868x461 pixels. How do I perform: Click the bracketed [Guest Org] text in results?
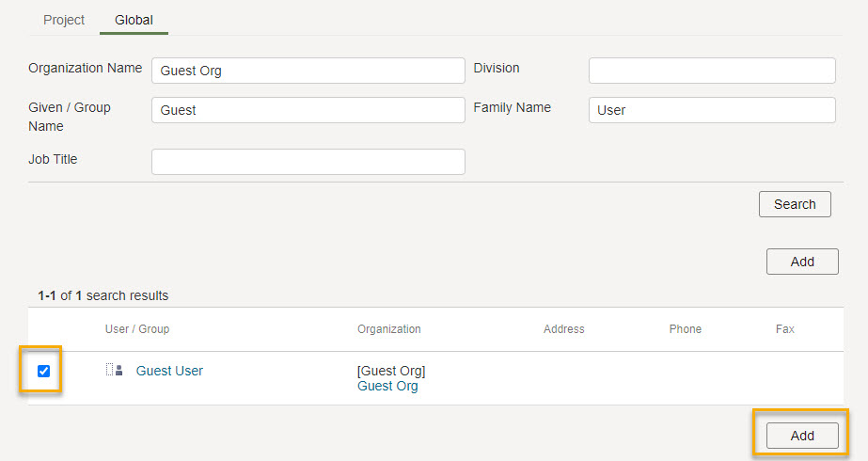[391, 371]
